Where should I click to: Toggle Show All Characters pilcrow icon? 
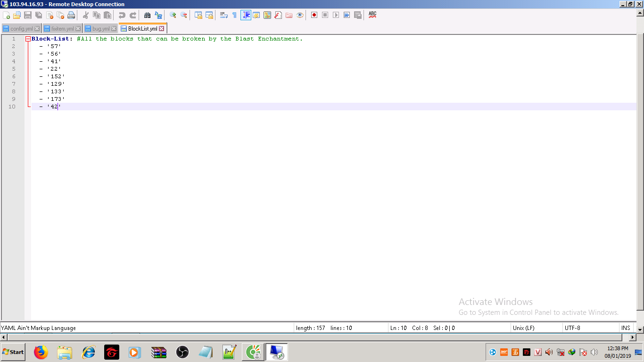(x=235, y=15)
